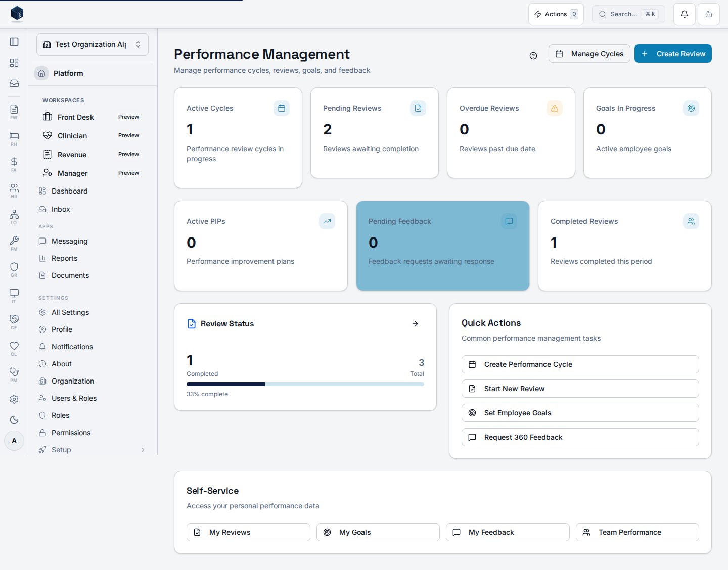
Task: Open My Feedback self-service
Action: pos(508,532)
